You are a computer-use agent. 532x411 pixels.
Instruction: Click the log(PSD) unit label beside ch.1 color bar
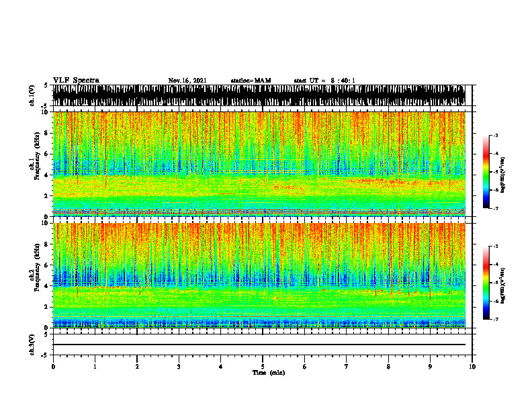(x=503, y=175)
